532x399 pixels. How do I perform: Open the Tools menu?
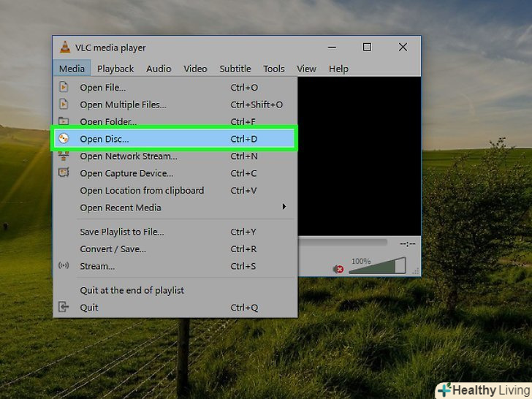274,69
